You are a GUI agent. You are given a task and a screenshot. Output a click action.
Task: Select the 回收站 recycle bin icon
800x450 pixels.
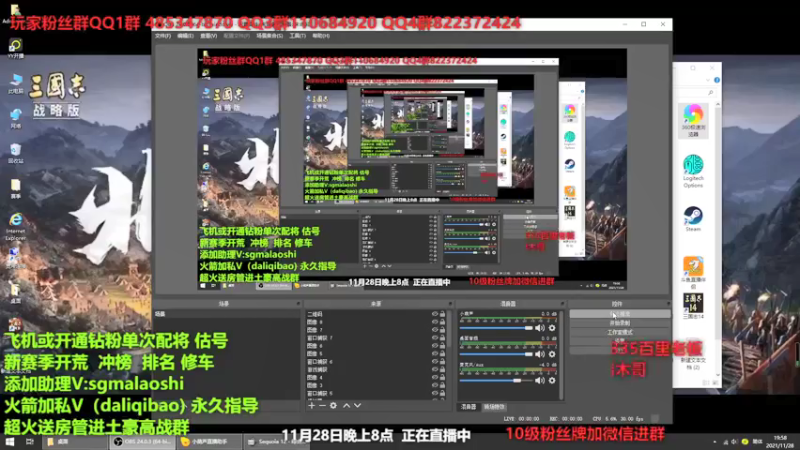click(15, 153)
